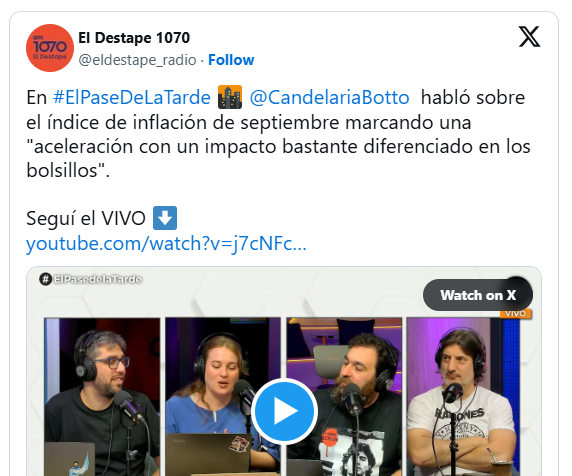Click the orange VIVO badge on the video
Viewport: 572px width, 476px height.
pos(515,314)
